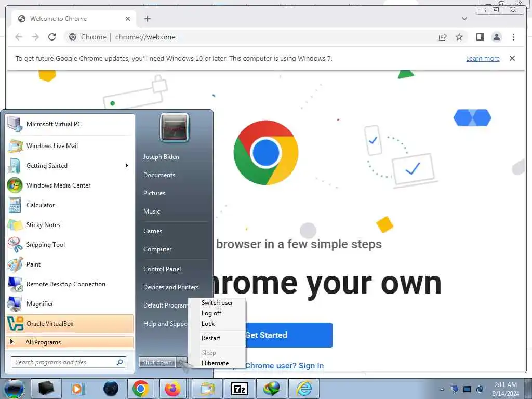The image size is (532, 399).
Task: Open Chrome three-dot menu
Action: [513, 37]
